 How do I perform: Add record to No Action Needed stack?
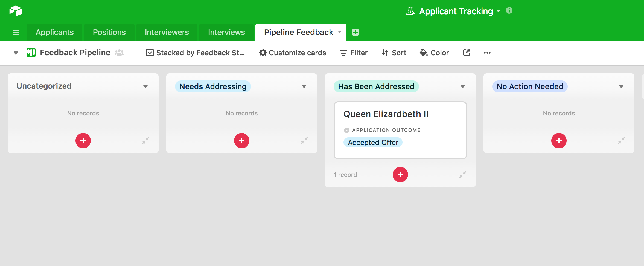point(559,141)
